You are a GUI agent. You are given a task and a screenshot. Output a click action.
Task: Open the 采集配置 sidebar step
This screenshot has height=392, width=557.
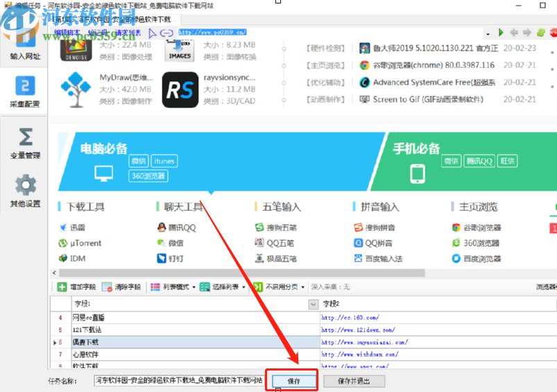[x=24, y=92]
